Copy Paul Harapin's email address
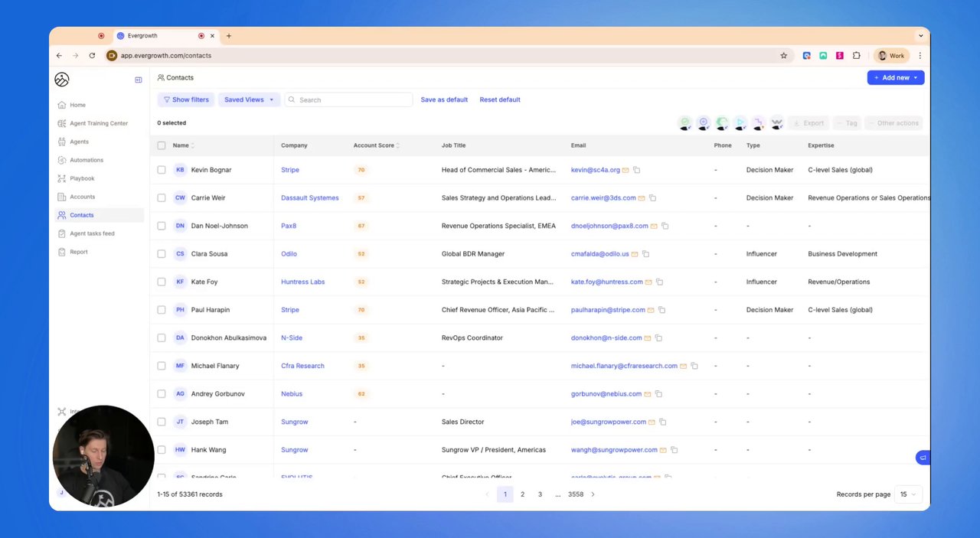The width and height of the screenshot is (980, 538). pyautogui.click(x=661, y=310)
